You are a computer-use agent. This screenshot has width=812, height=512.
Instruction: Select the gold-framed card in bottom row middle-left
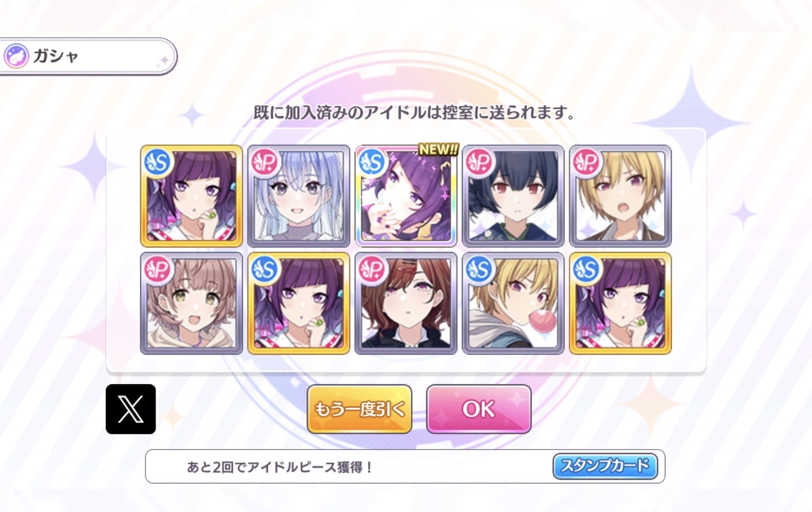[299, 304]
